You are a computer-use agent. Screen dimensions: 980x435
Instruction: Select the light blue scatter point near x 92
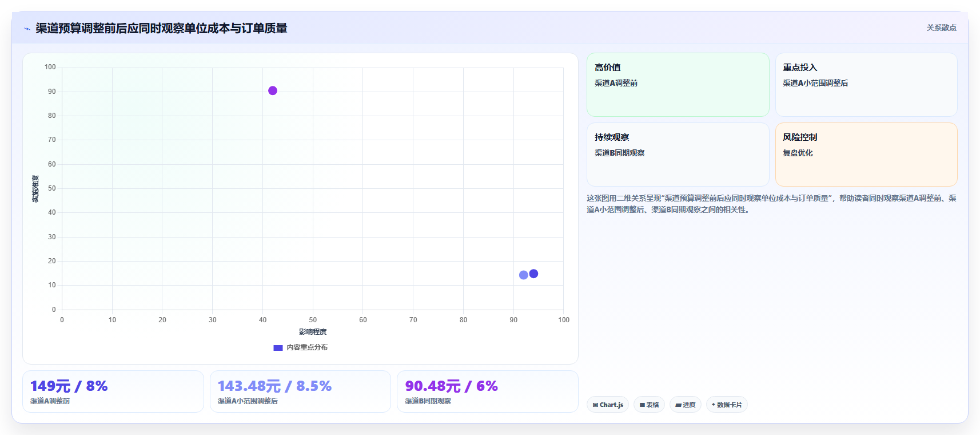click(x=523, y=275)
